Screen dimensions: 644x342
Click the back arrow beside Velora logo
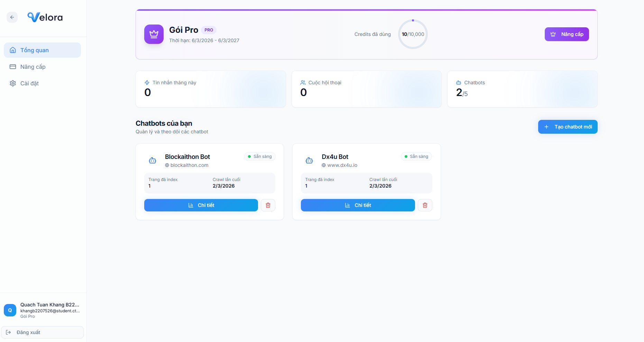pos(12,17)
